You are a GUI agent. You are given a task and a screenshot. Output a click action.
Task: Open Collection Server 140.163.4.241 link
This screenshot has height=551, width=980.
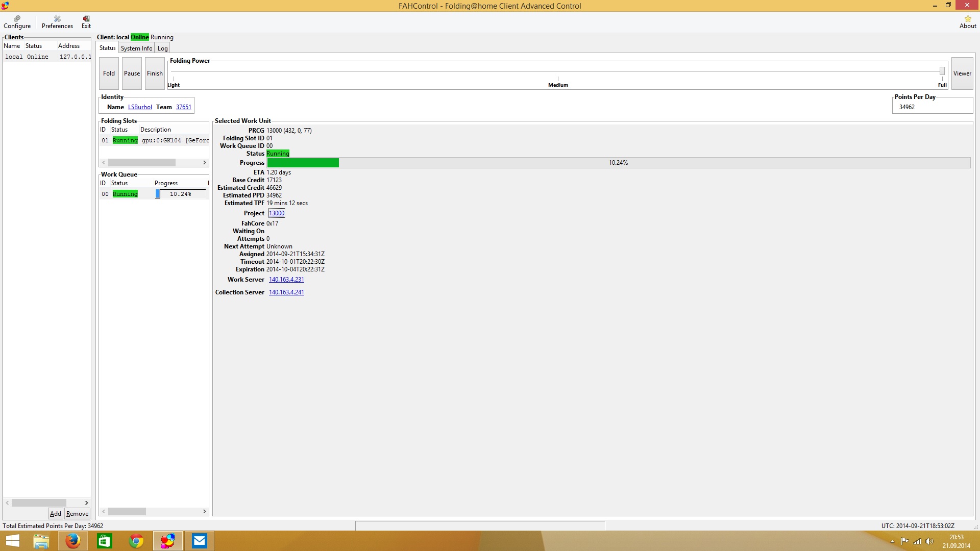pyautogui.click(x=286, y=292)
